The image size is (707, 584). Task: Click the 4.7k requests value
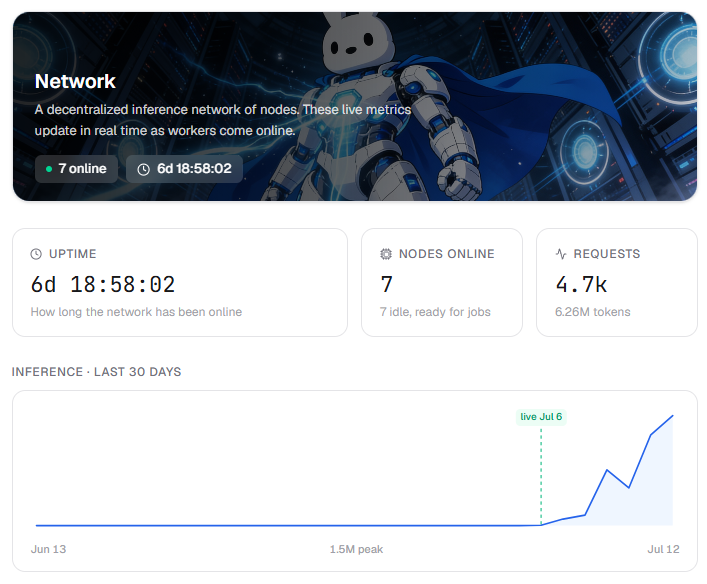[581, 285]
